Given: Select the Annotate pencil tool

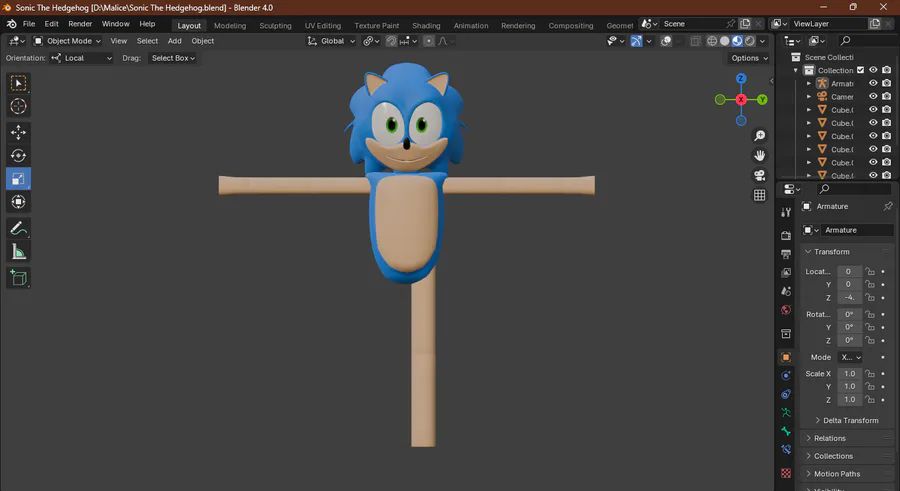Looking at the screenshot, I should (x=18, y=229).
